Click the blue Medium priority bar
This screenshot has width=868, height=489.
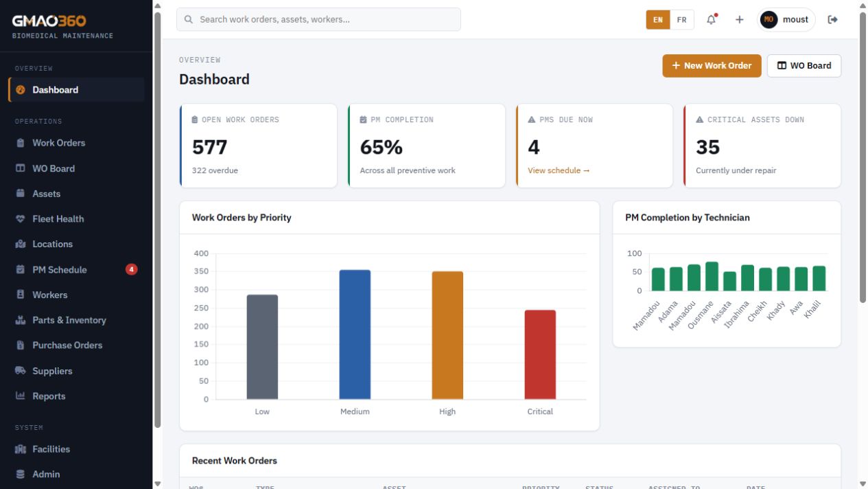pos(355,334)
